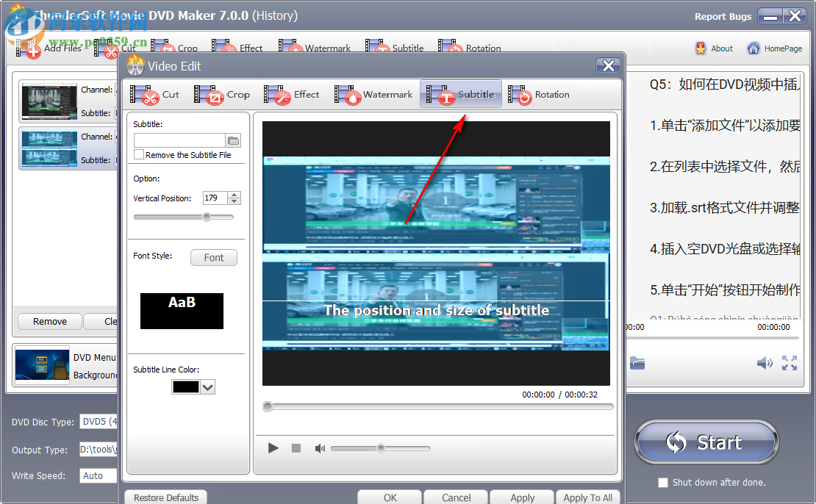Toggle fullscreen preview on the right panel
Screen dimensions: 816x504
791,363
